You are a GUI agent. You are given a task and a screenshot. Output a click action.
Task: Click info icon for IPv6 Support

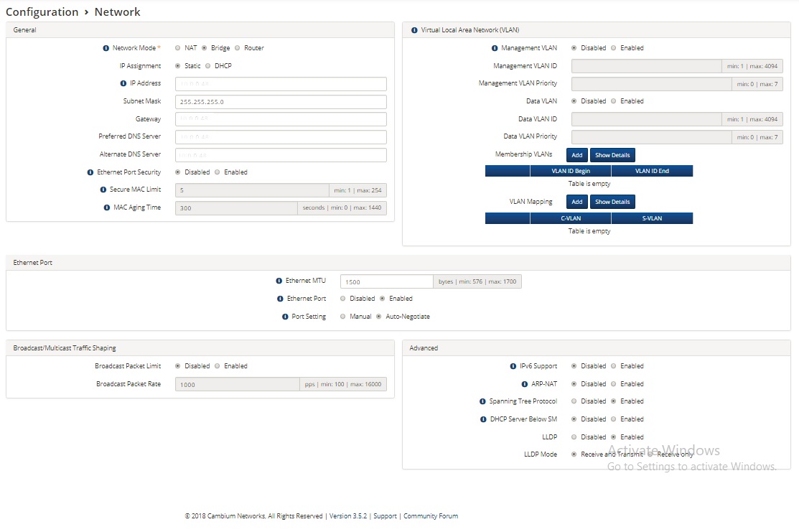[x=513, y=366]
